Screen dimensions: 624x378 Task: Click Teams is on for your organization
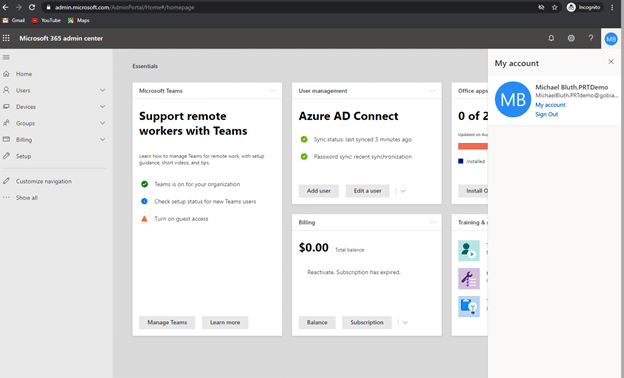[x=197, y=184]
